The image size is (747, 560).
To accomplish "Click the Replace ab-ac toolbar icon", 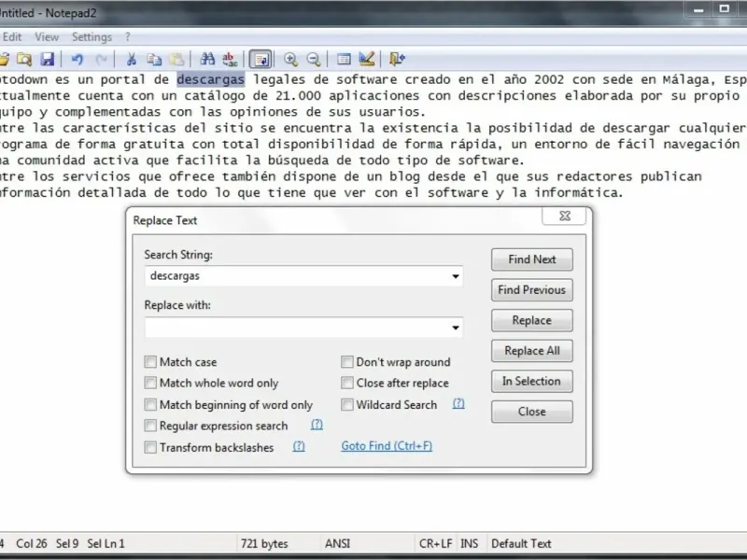I will 230,59.
